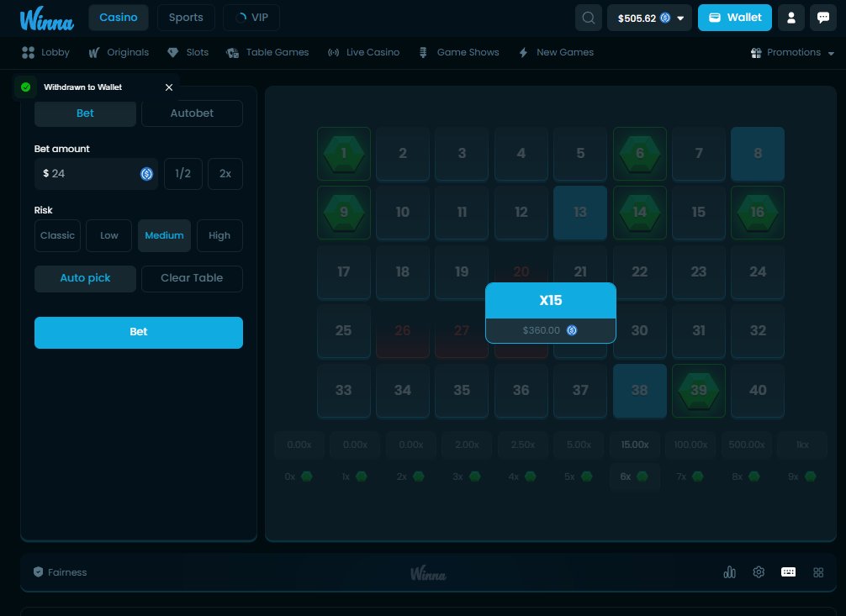Select High risk

click(x=219, y=235)
